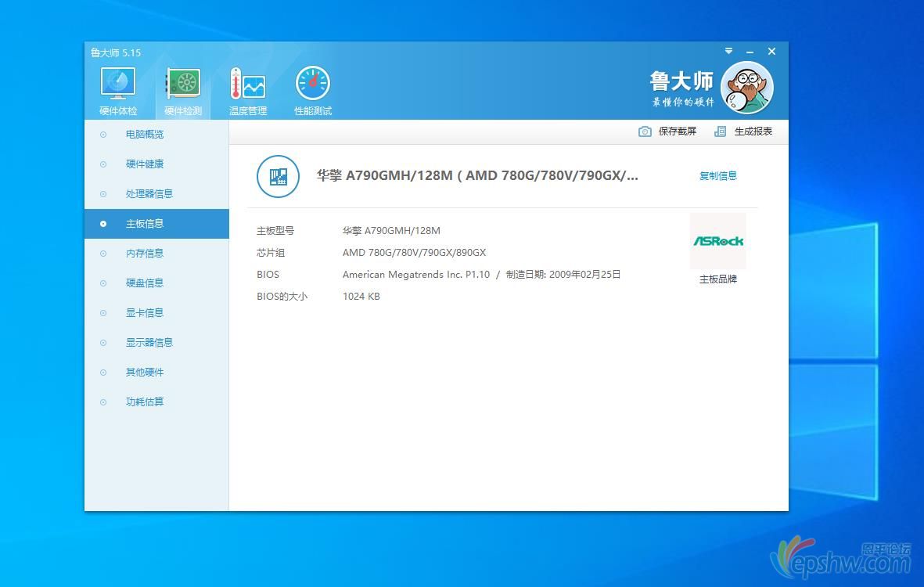Click the 保存截屏 button text
The width and height of the screenshot is (924, 587).
click(x=677, y=131)
